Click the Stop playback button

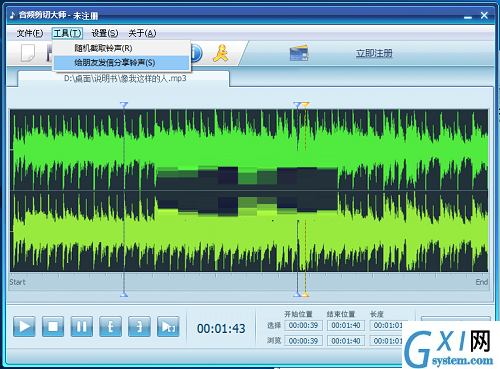coord(53,326)
